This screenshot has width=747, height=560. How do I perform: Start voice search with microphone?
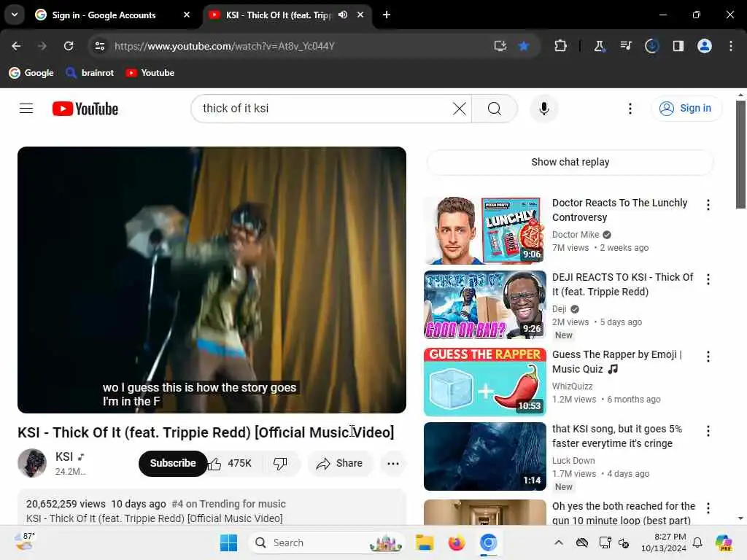click(x=544, y=109)
